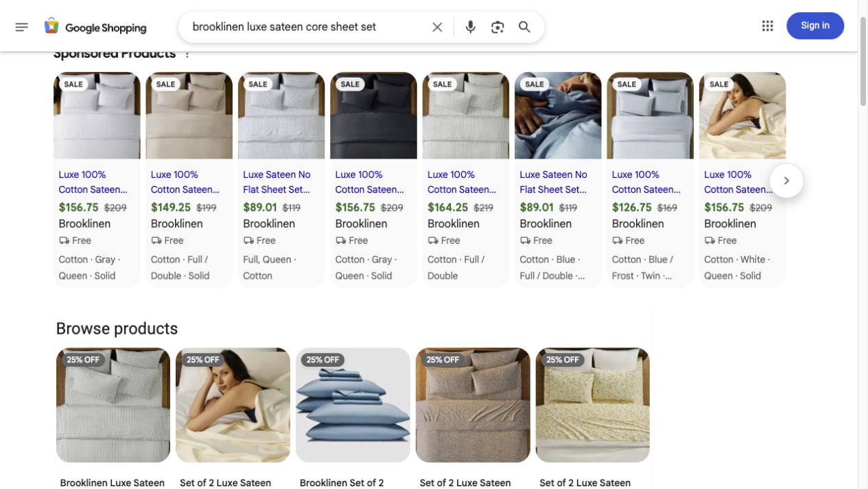868x489 pixels.
Task: Click Brooklinen Luxe Sateen product title
Action: click(x=113, y=483)
